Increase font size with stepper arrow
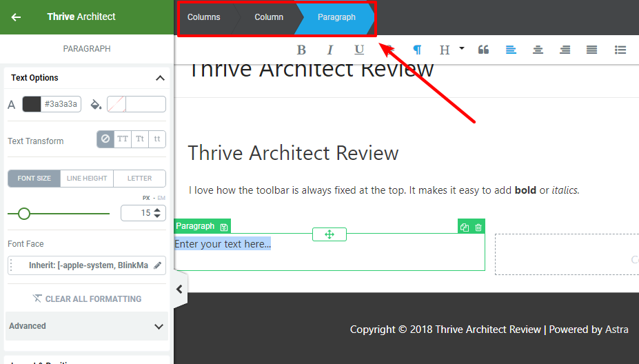Screen dimensions: 639x364 157,210
